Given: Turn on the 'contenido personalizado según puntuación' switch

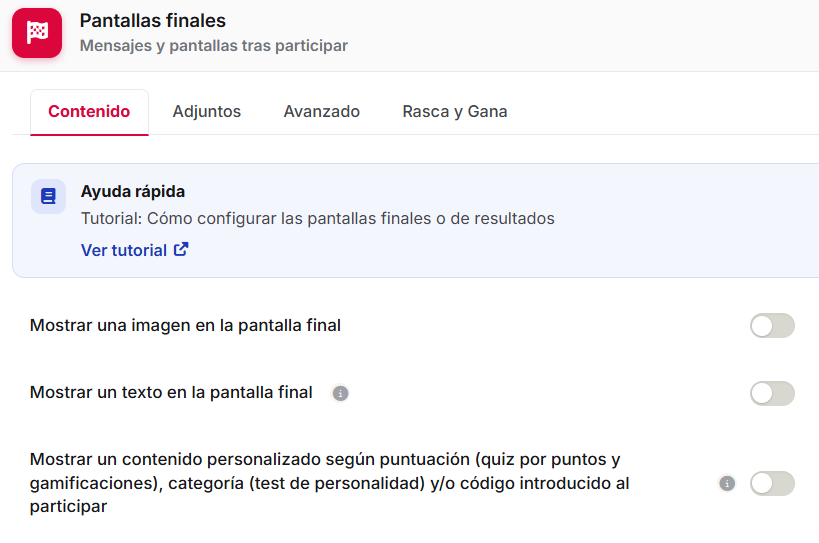Looking at the screenshot, I should (773, 483).
